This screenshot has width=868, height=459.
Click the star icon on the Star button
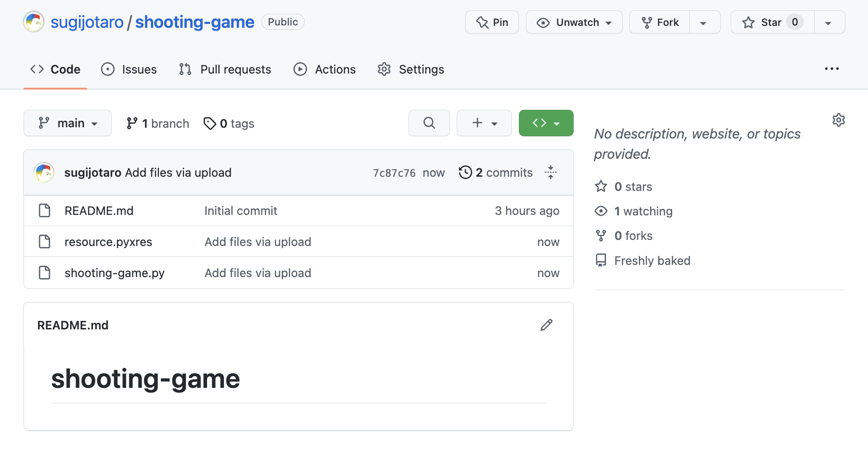(748, 22)
